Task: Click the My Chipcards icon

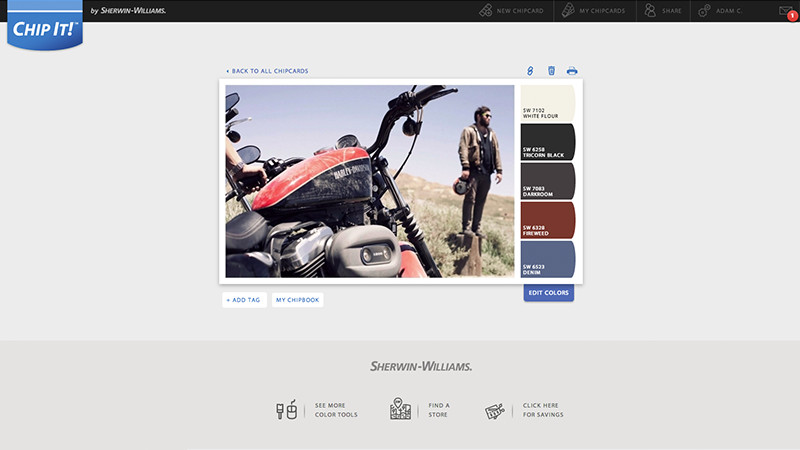Action: pyautogui.click(x=568, y=10)
